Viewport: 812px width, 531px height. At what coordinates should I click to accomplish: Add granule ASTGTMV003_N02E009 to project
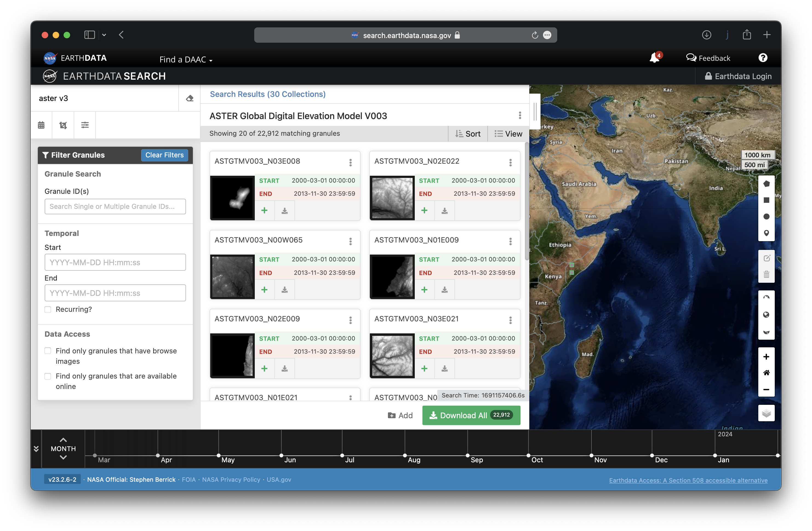click(x=264, y=369)
